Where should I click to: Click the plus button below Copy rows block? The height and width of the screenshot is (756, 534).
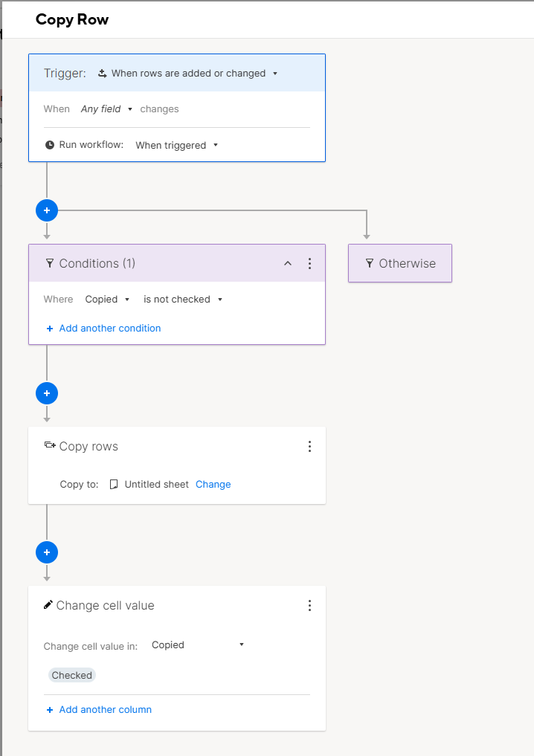[x=47, y=552]
